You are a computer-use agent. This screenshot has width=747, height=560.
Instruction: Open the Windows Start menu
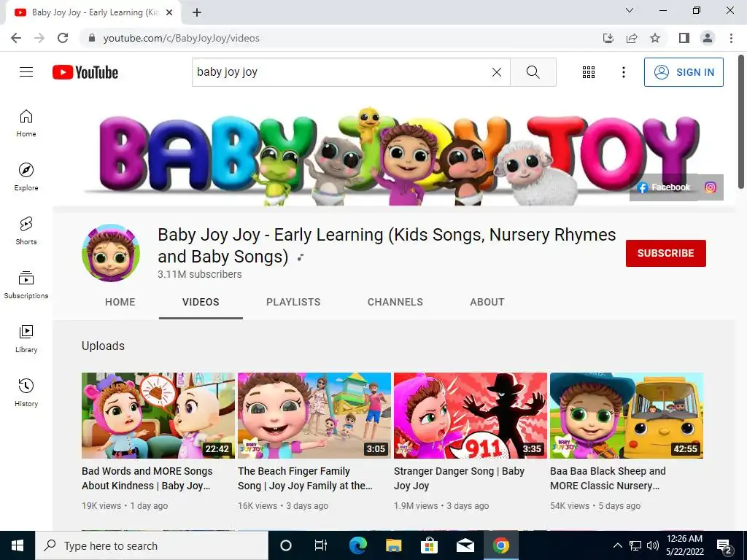tap(18, 545)
